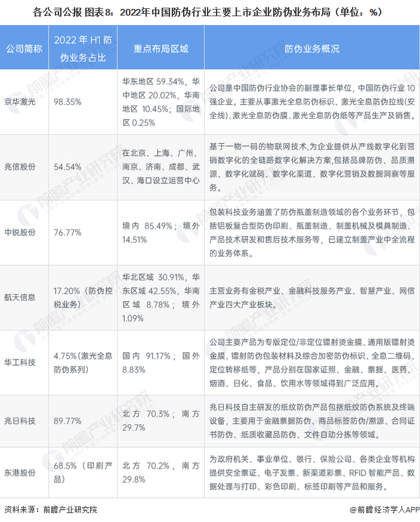Click the 资料来源:前瞻产业研究院 footer
Viewport: 420px width, 522px height.
coord(50,509)
